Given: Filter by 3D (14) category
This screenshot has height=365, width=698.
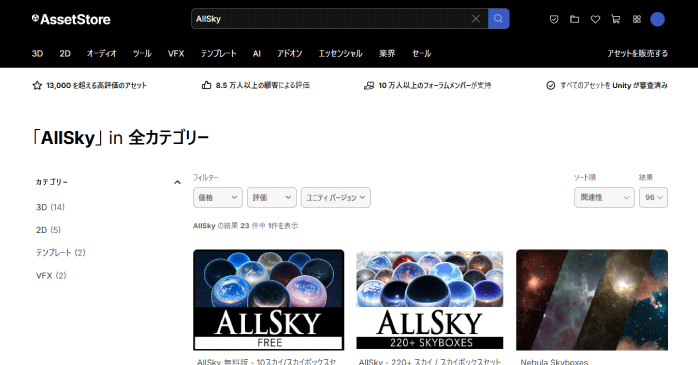Looking at the screenshot, I should pos(50,207).
